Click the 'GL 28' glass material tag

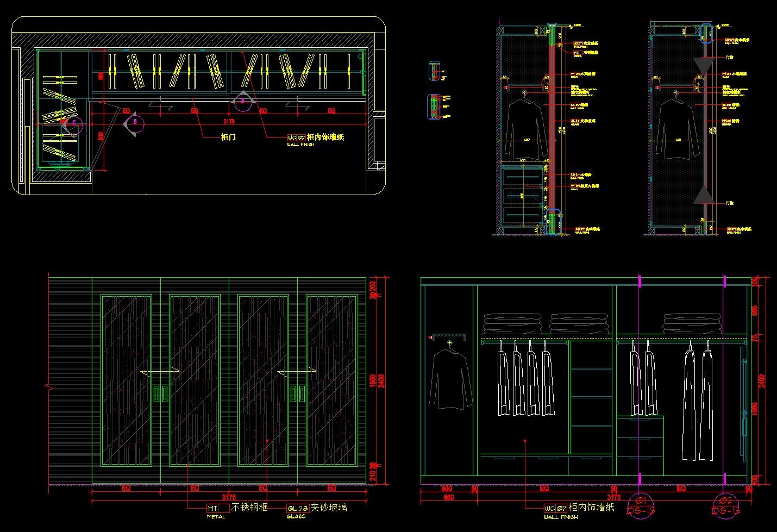(298, 509)
